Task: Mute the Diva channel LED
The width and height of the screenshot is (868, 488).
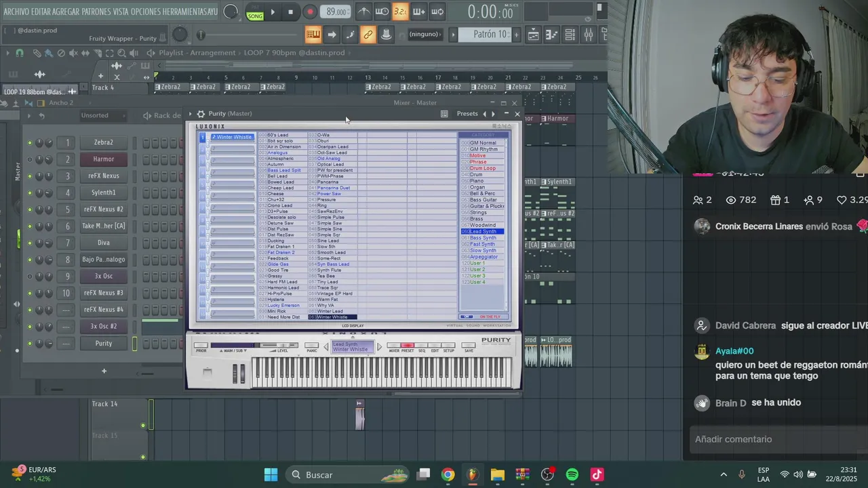Action: click(29, 243)
